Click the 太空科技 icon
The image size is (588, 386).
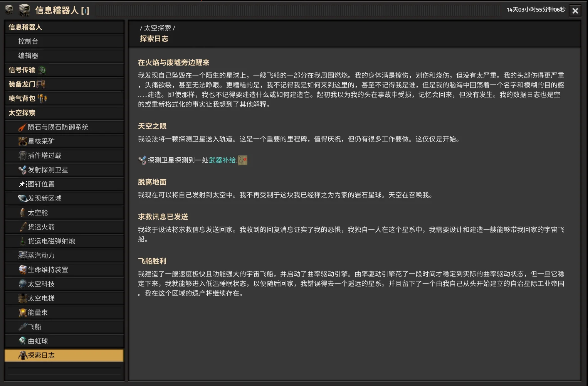pyautogui.click(x=23, y=284)
